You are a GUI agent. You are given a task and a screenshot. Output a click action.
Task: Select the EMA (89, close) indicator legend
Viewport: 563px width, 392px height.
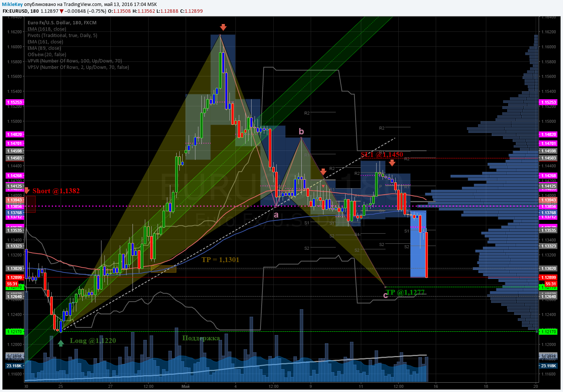(x=44, y=48)
